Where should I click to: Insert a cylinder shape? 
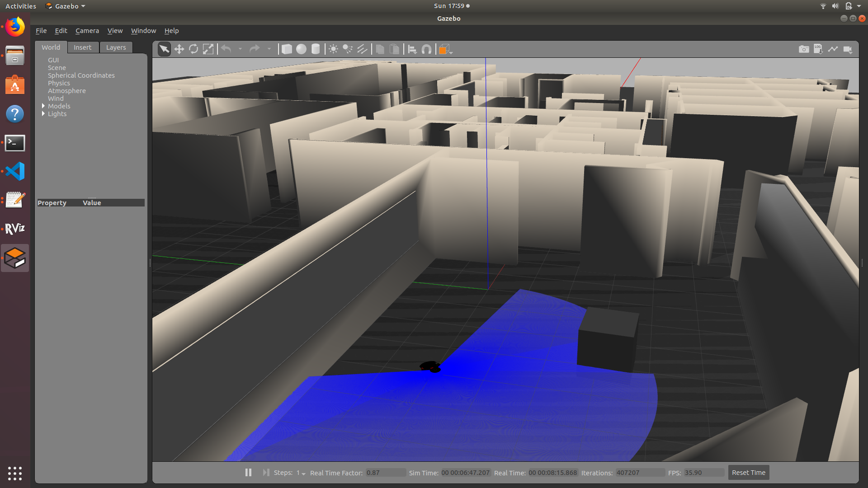click(316, 49)
